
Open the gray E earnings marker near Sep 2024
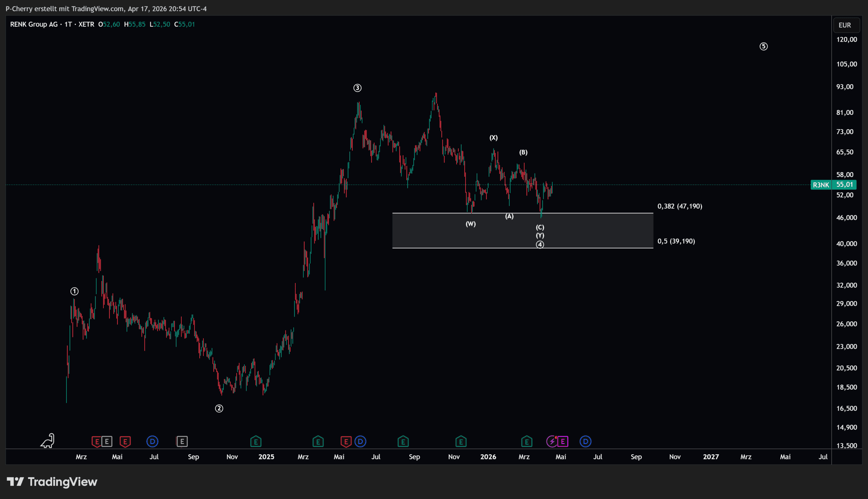(182, 441)
